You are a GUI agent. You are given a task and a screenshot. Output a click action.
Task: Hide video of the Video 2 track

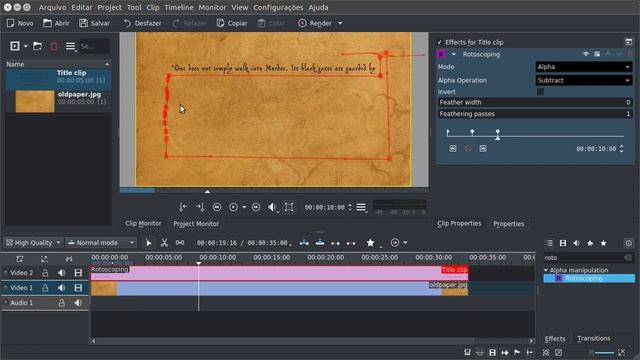[78, 273]
